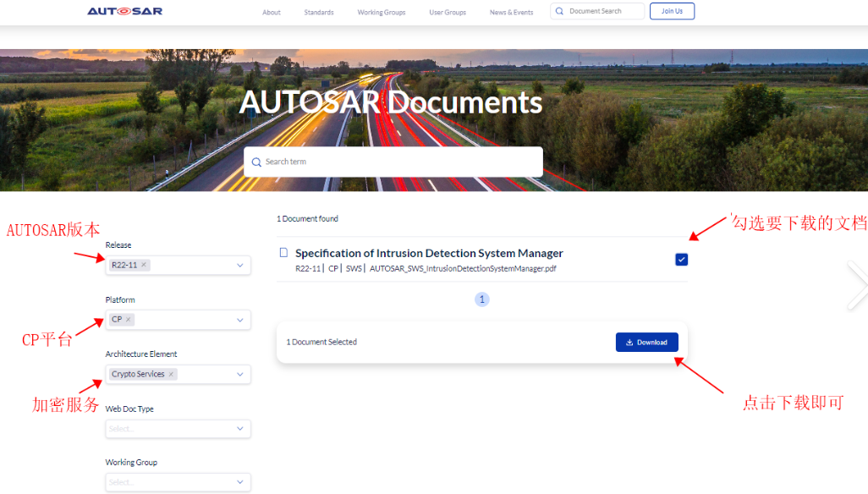Open the About menu
The width and height of the screenshot is (868, 494).
272,12
